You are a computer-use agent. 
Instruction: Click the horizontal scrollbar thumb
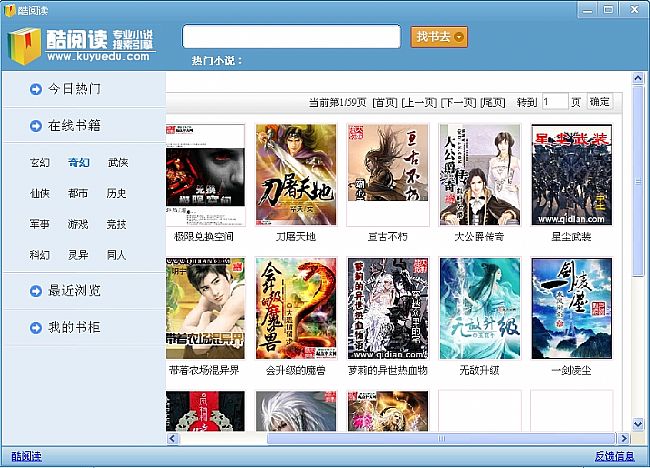(x=441, y=438)
